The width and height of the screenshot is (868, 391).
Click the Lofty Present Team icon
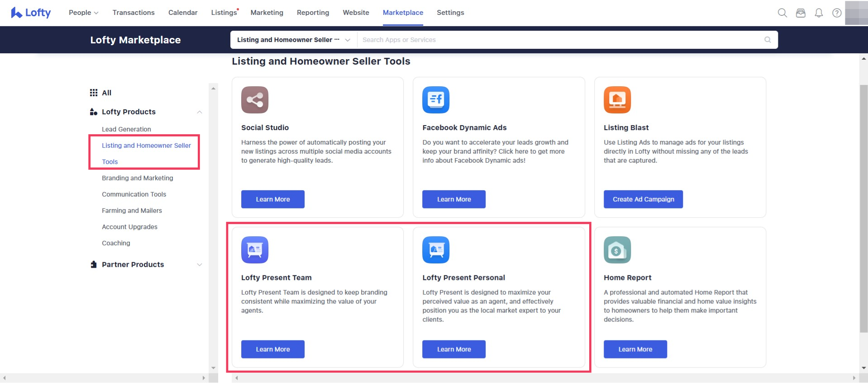click(x=254, y=250)
